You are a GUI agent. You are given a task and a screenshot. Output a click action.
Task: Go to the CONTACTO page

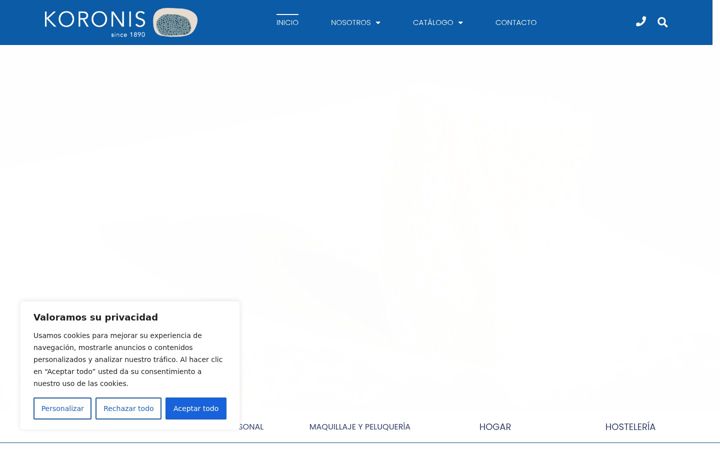[516, 22]
